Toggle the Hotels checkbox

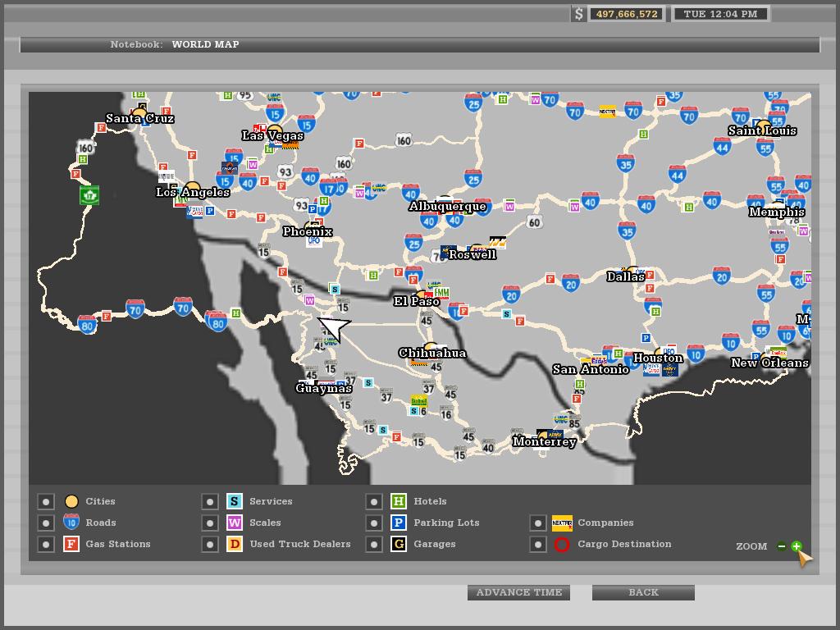tap(374, 501)
